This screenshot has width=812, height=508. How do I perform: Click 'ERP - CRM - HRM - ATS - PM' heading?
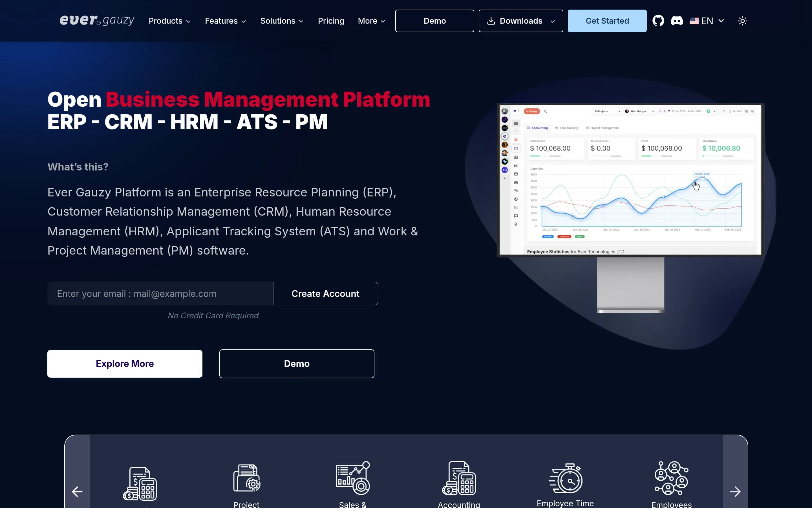(x=187, y=122)
